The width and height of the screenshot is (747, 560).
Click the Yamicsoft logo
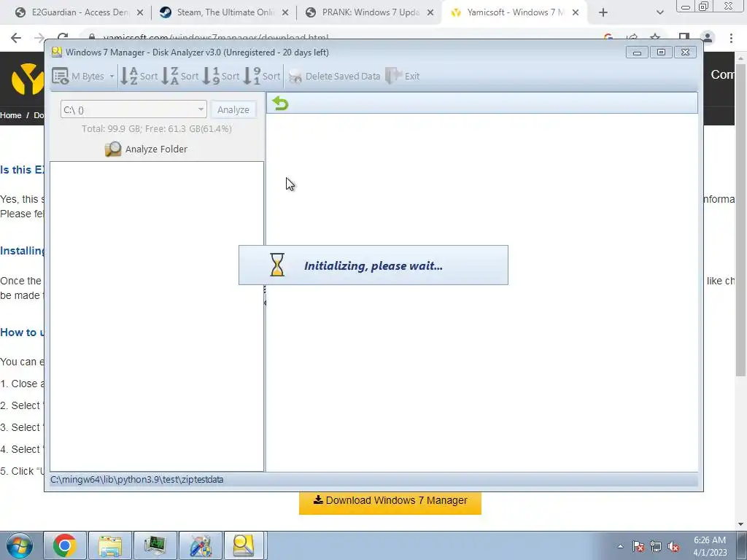(27, 79)
